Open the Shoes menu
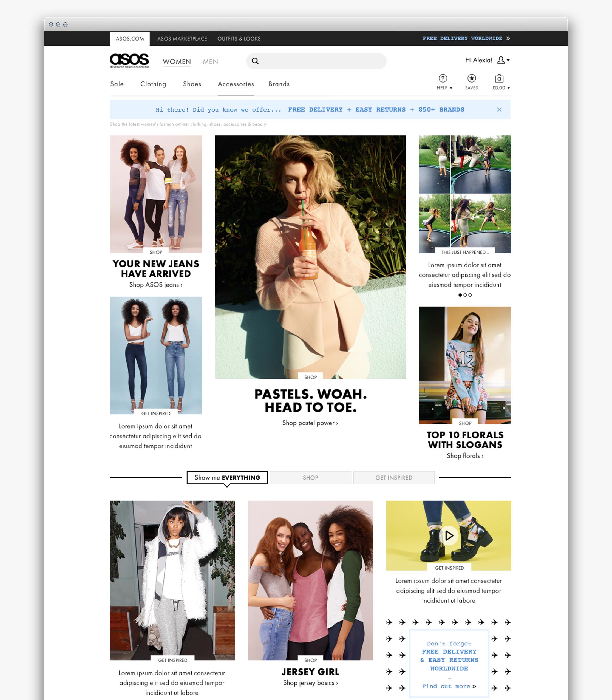This screenshot has width=612, height=700. tap(192, 84)
